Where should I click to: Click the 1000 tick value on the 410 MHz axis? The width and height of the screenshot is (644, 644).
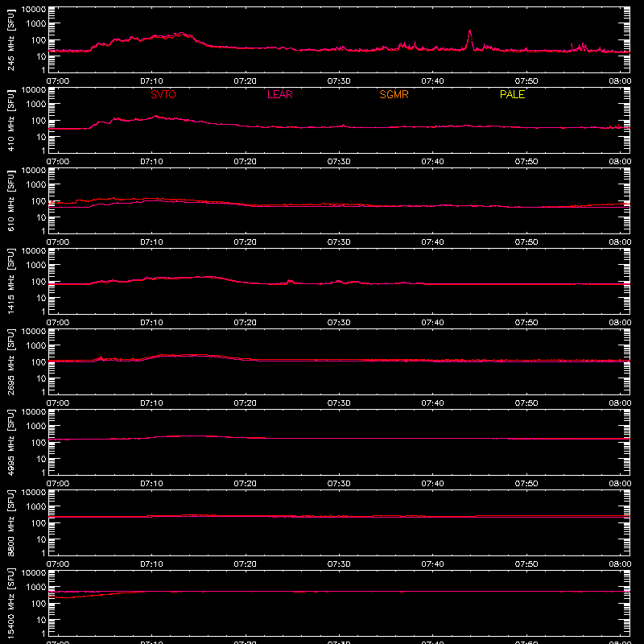click(x=36, y=105)
